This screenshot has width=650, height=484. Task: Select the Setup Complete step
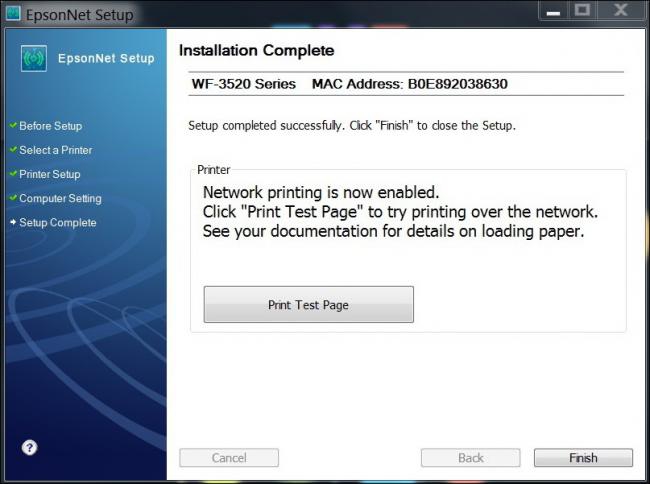point(58,223)
